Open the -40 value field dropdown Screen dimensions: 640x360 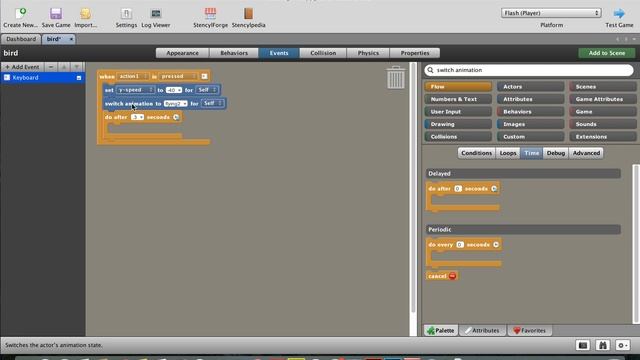click(x=173, y=90)
